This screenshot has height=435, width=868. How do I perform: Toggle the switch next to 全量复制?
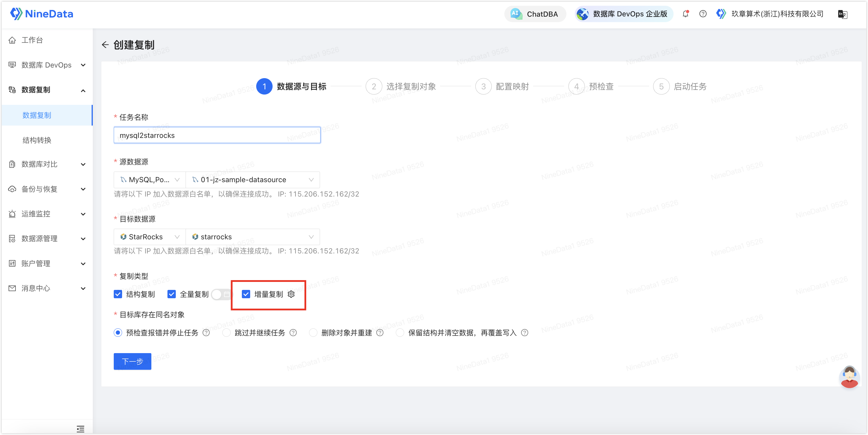pos(221,294)
